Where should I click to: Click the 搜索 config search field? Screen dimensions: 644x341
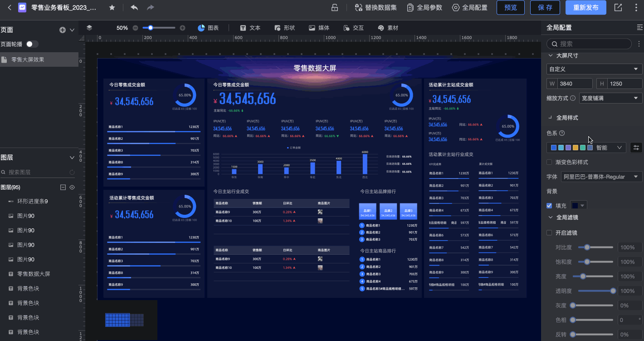tap(589, 44)
